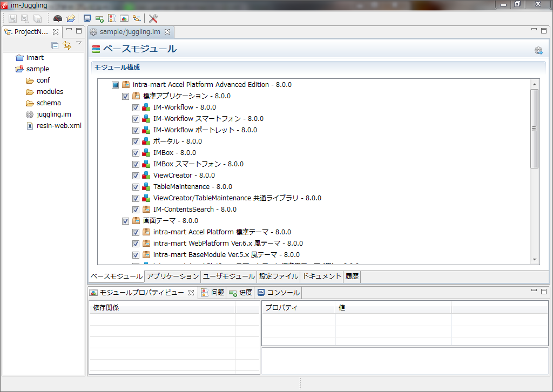The width and height of the screenshot is (553, 392).
Task: Uncheck IM-Workflow スマートフォン checkbox
Action: tap(136, 119)
